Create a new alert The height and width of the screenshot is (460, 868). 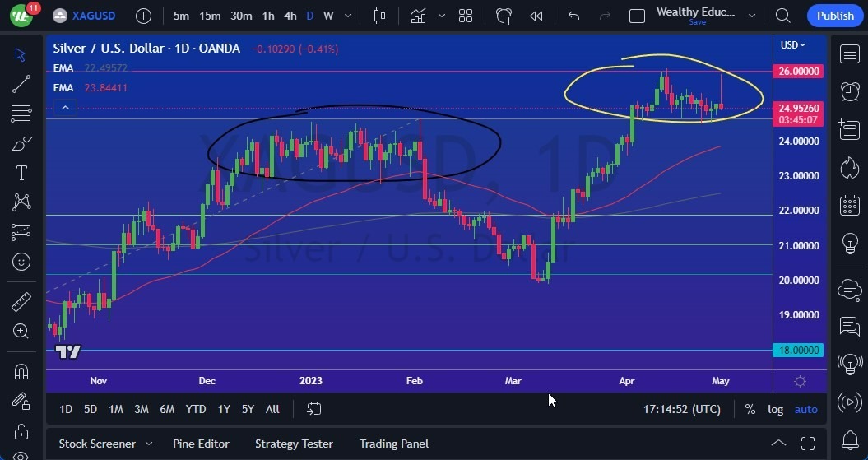point(504,16)
